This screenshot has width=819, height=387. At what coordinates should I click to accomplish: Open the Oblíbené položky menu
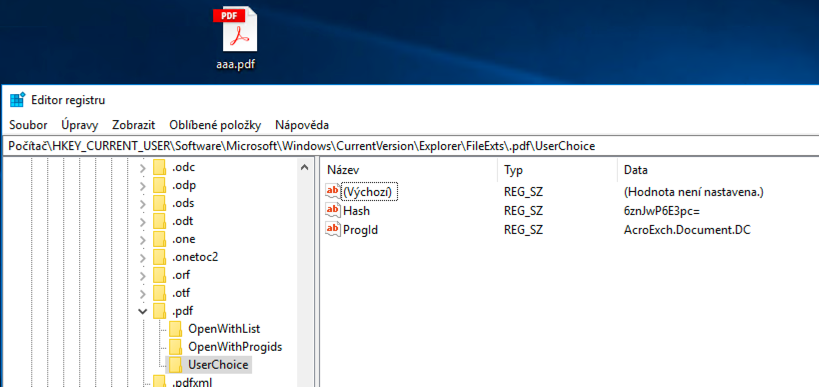point(215,125)
